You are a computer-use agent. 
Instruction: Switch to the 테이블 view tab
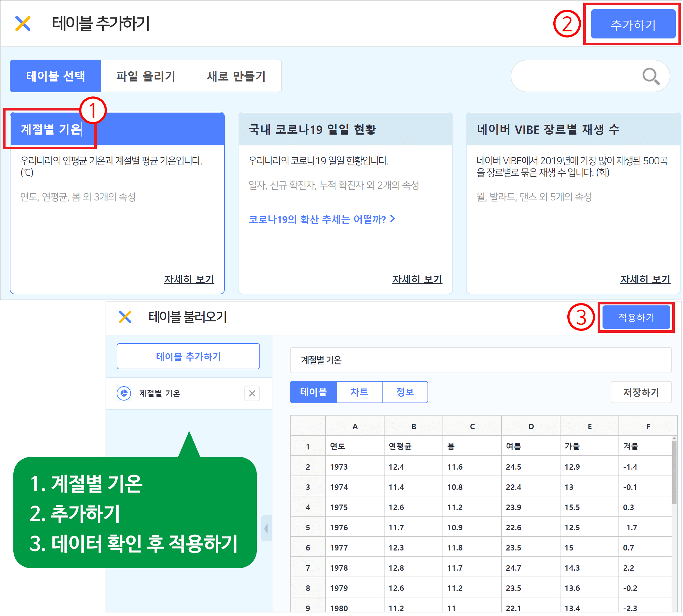[313, 392]
